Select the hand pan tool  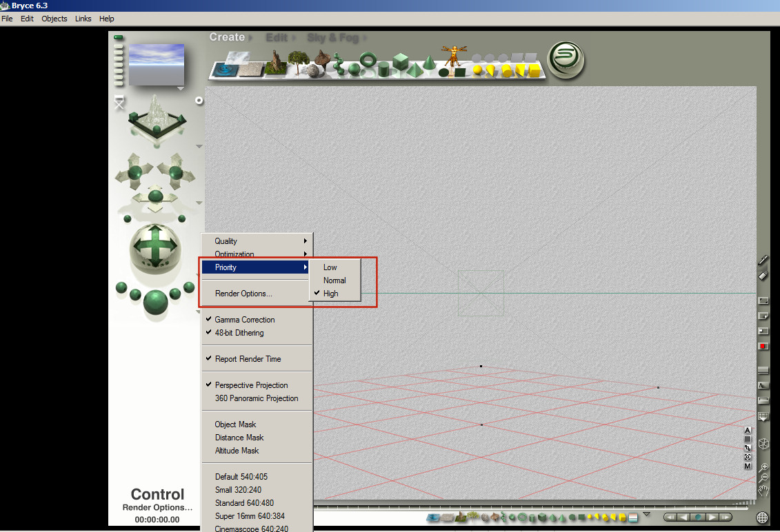pyautogui.click(x=763, y=491)
